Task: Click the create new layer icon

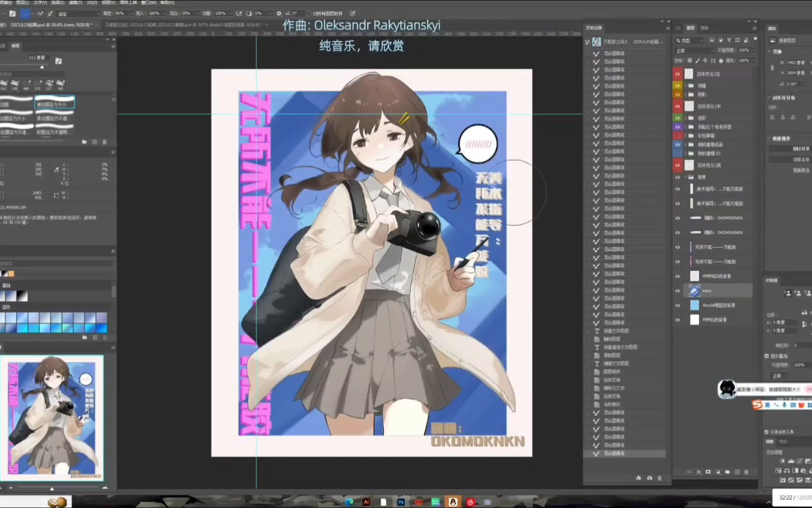Action: tap(737, 472)
